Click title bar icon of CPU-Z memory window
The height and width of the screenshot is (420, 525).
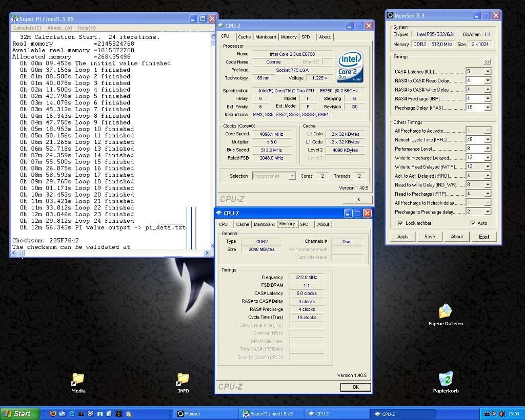(218, 213)
